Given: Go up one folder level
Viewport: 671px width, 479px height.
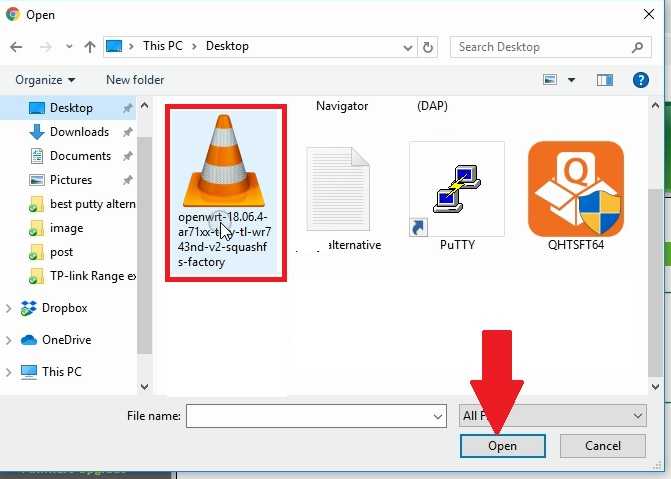Looking at the screenshot, I should click(89, 47).
